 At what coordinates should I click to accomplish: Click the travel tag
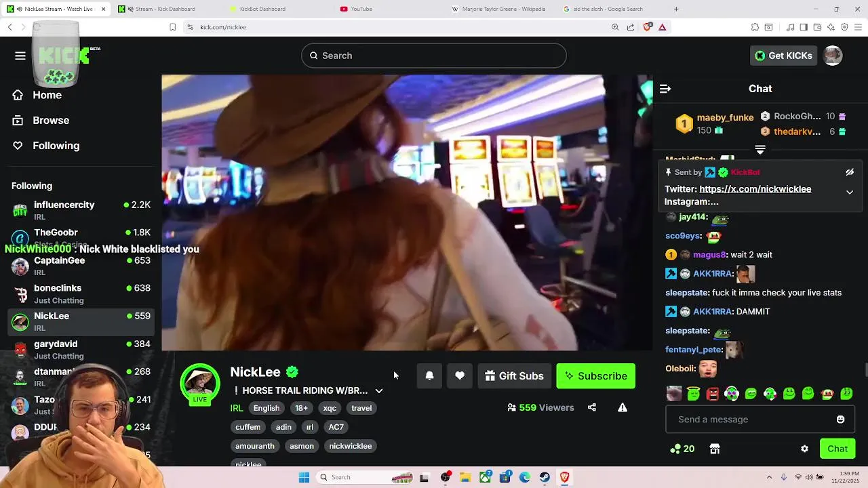(x=361, y=408)
